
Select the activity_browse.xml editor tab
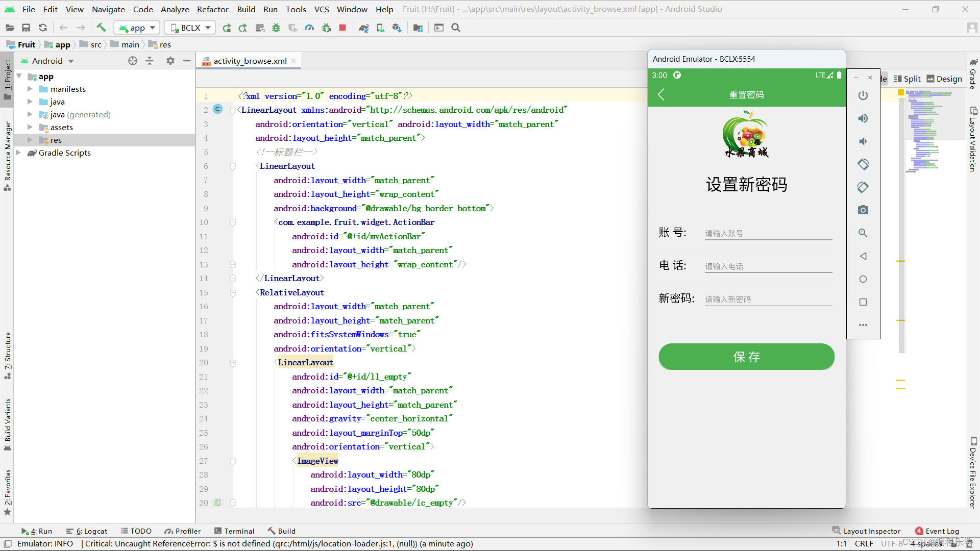coord(250,61)
